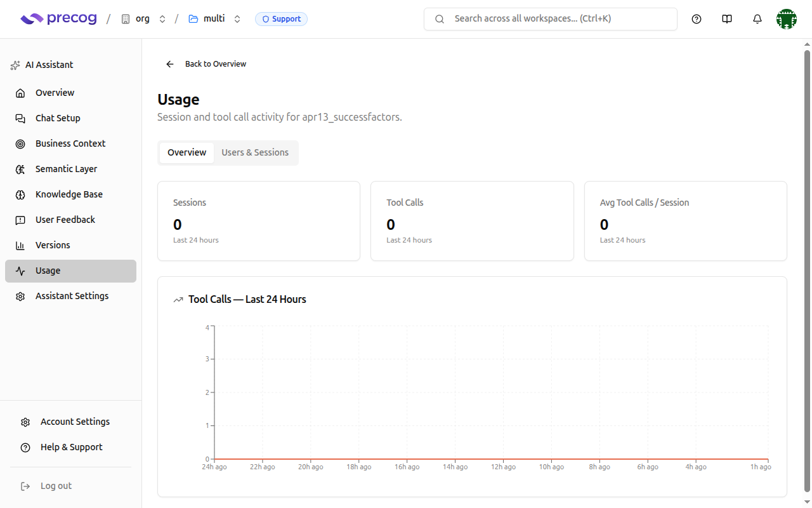Open User Feedback page
The width and height of the screenshot is (812, 508).
point(70,220)
